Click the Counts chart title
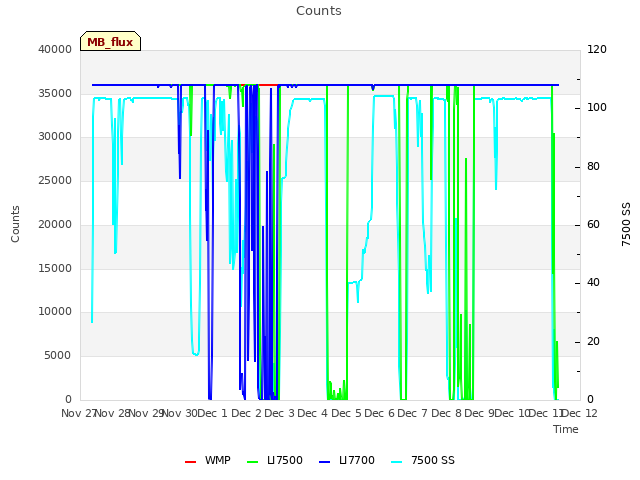This screenshot has width=640, height=480. click(x=319, y=11)
